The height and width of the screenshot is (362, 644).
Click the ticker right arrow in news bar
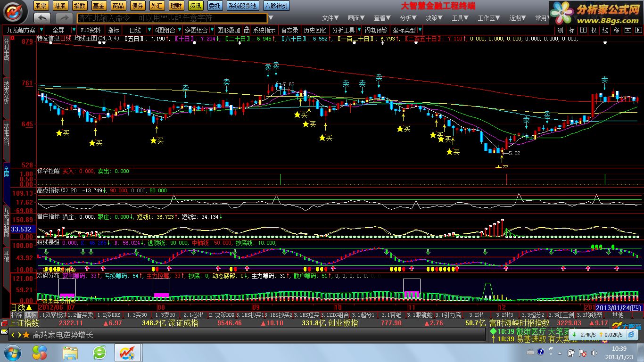(19, 335)
